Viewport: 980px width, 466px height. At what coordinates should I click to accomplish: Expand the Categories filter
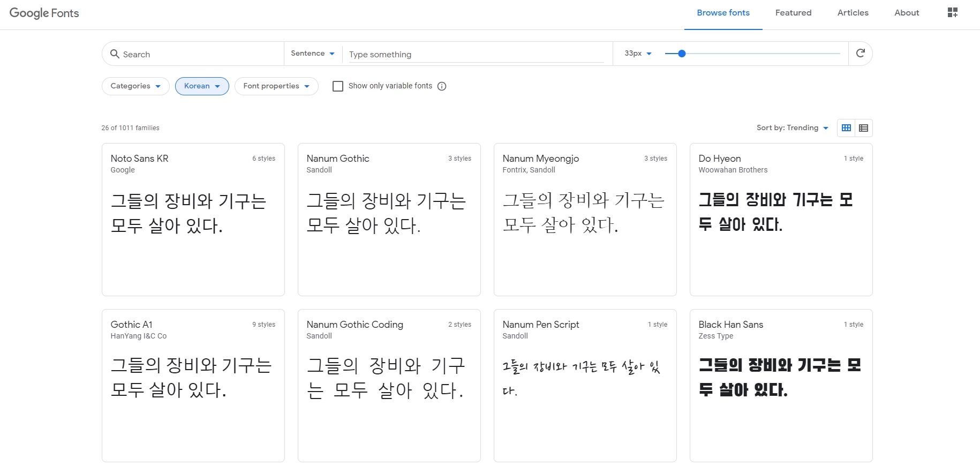[x=135, y=86]
